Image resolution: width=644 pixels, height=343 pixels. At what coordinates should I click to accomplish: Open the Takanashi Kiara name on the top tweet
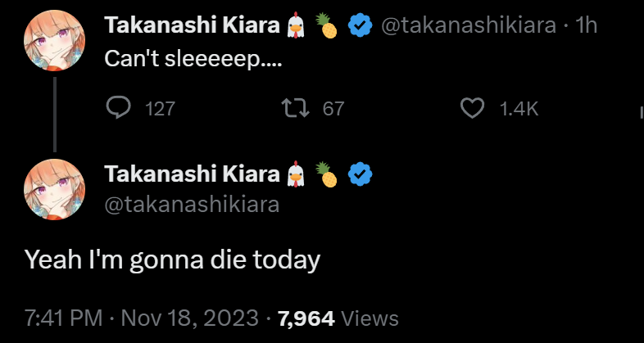(x=193, y=26)
